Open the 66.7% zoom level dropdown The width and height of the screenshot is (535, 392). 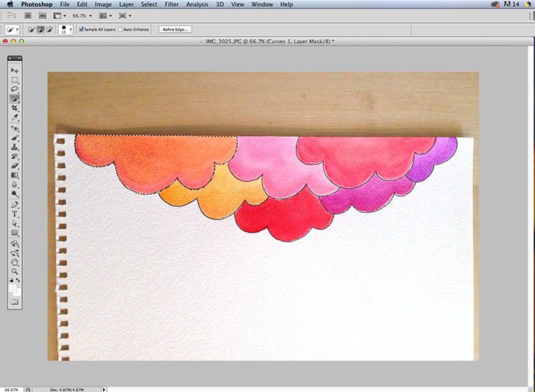click(x=83, y=16)
